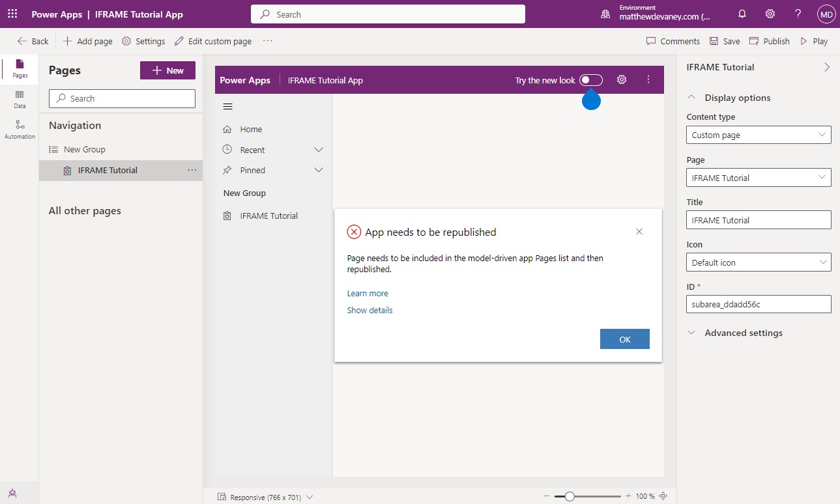The width and height of the screenshot is (840, 504).
Task: Click the fit-to-screen icon beside zoom percentage
Action: [663, 496]
